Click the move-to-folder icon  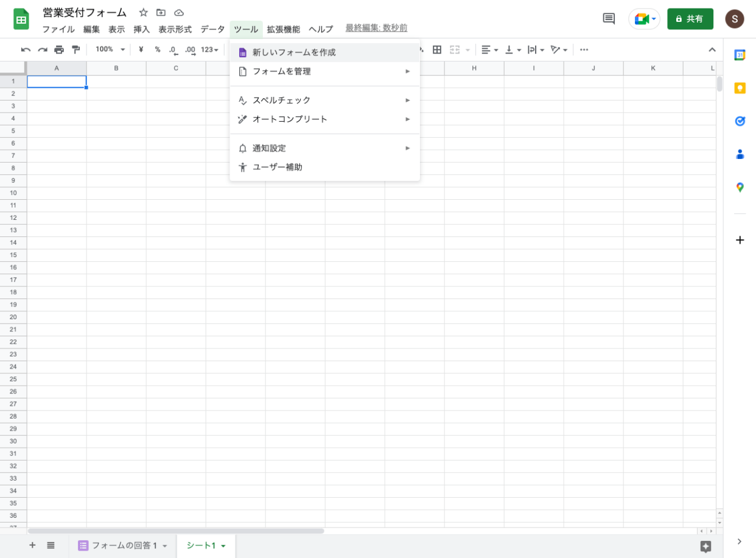click(x=161, y=12)
